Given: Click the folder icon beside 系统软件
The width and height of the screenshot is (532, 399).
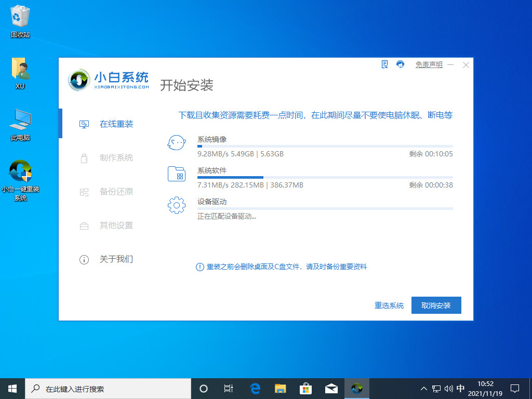Looking at the screenshot, I should pos(177,174).
